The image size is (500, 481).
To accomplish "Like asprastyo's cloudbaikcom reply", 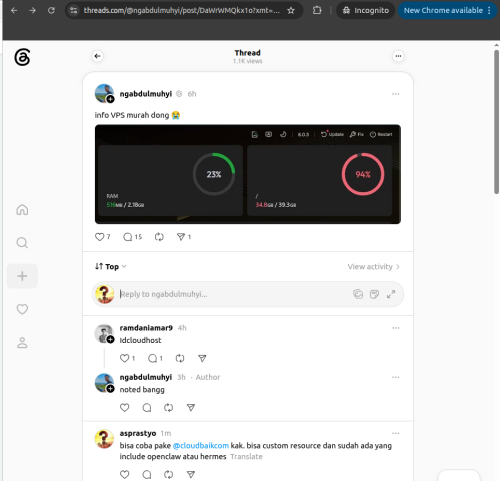I will 124,474.
